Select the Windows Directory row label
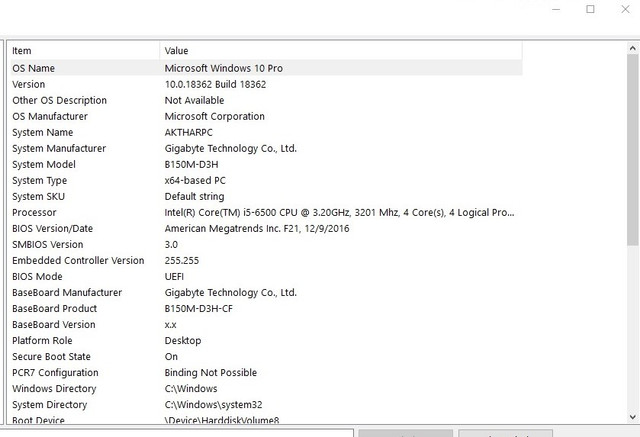The height and width of the screenshot is (437, 640). [54, 389]
